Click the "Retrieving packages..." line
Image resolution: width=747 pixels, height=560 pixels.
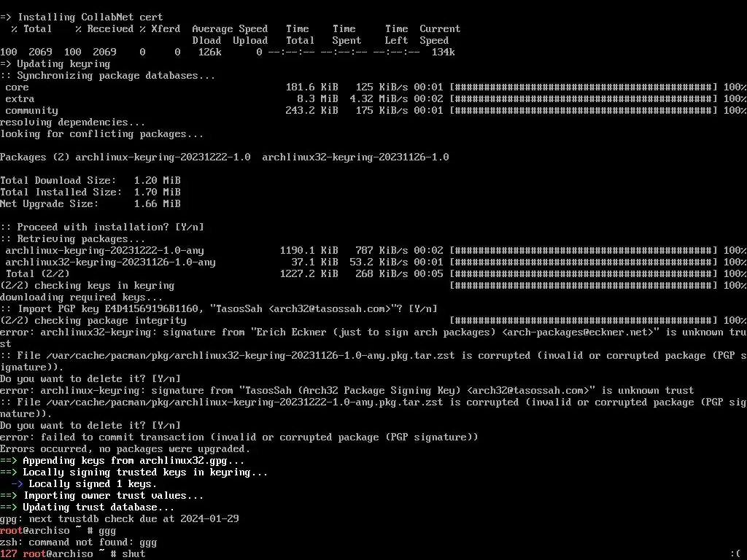(x=72, y=239)
